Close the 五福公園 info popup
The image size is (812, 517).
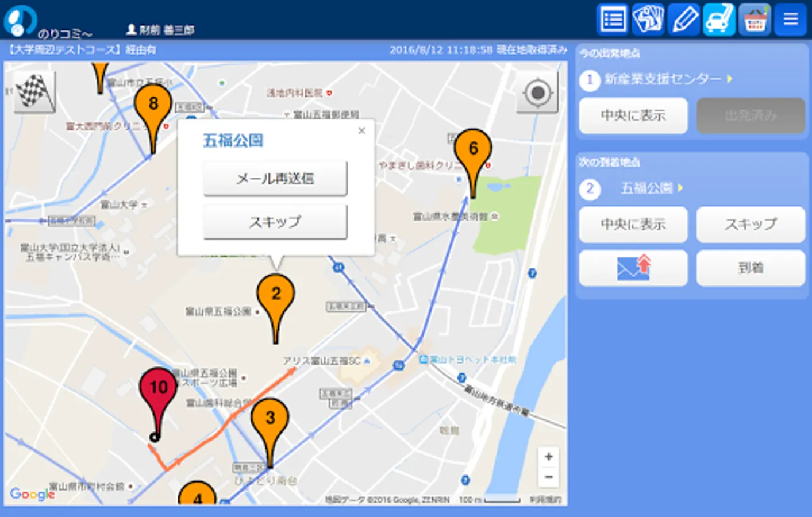click(x=361, y=131)
